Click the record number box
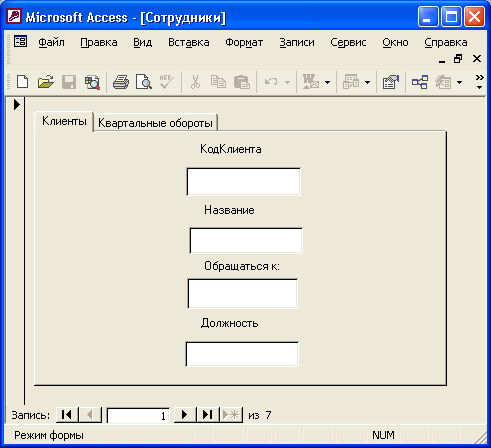Screen dimensions: 491x448 tap(138, 415)
